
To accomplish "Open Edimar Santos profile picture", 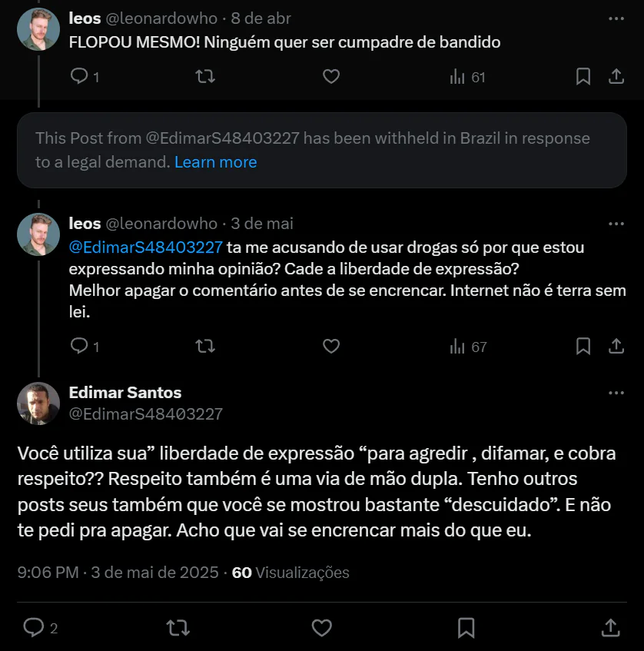I will point(38,404).
